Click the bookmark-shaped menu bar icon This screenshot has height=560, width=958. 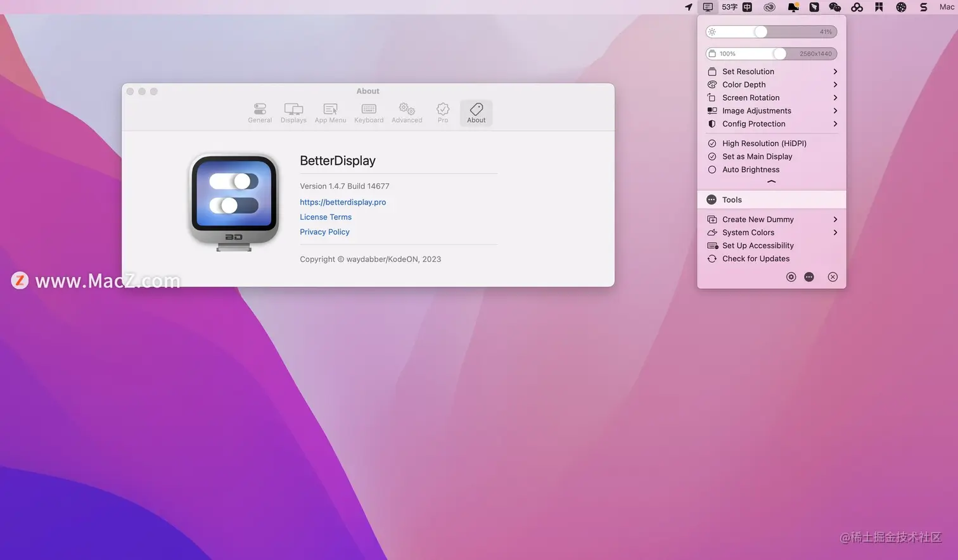click(879, 7)
